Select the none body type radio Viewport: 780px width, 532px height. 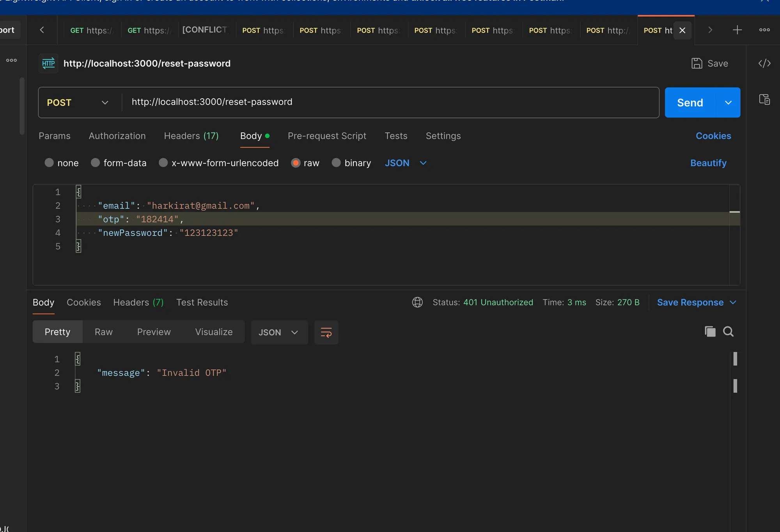point(49,163)
